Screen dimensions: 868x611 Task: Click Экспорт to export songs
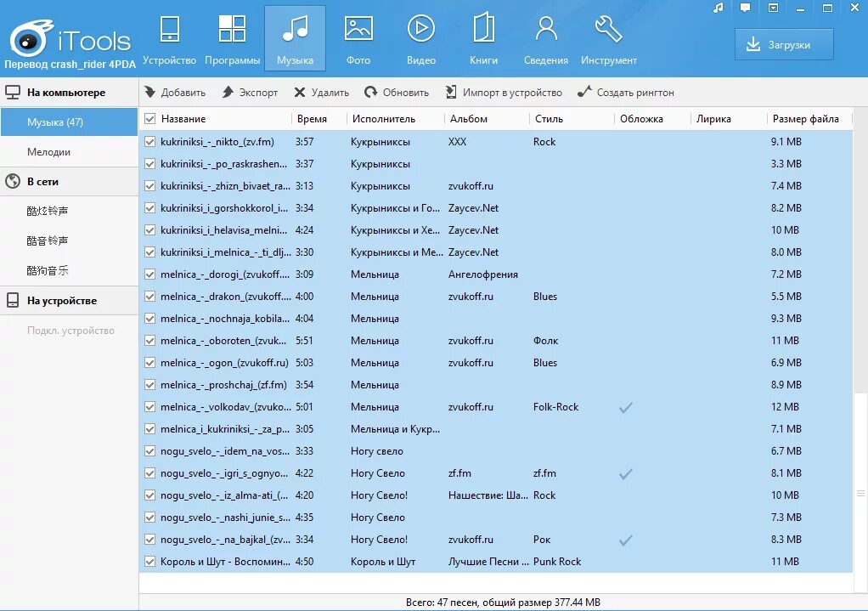(x=250, y=93)
